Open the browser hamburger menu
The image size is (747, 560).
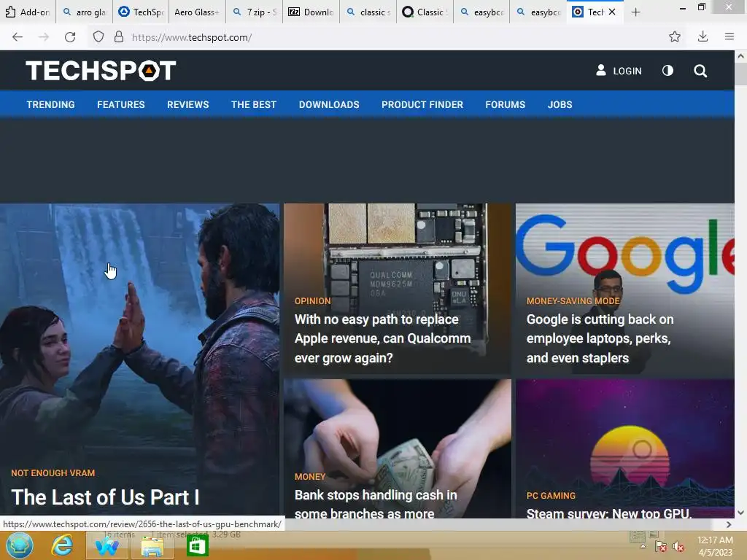click(x=729, y=36)
